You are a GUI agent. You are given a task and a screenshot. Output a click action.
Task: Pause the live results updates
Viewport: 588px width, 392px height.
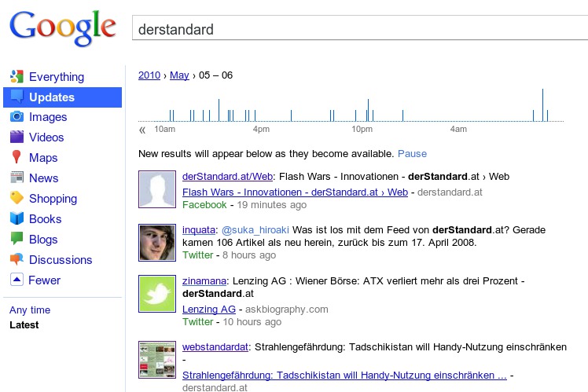(x=412, y=154)
